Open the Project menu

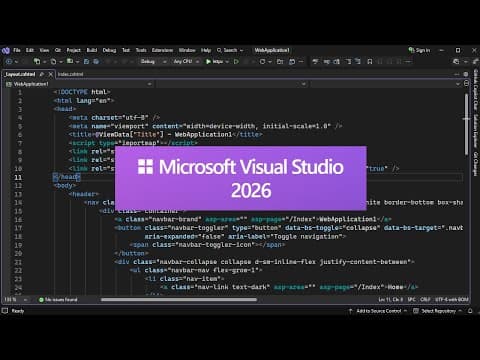point(74,50)
